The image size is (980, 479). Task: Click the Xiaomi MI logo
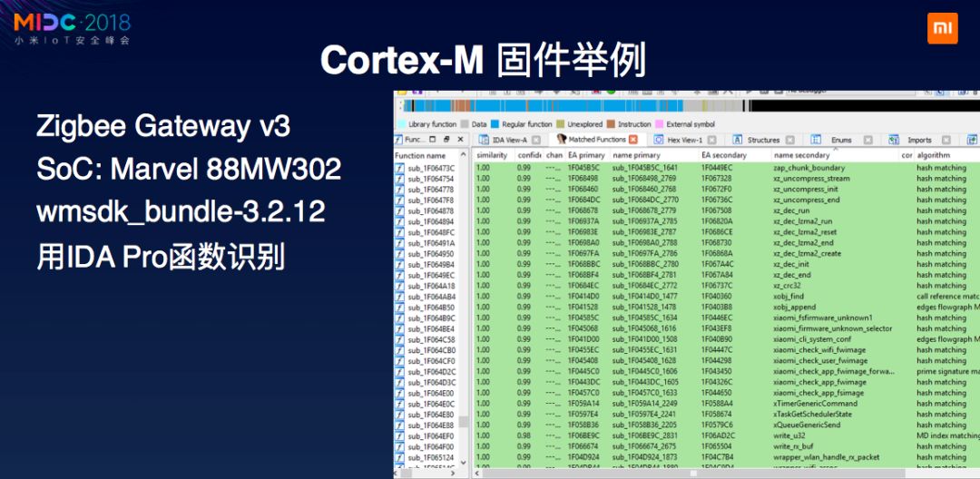[x=942, y=28]
